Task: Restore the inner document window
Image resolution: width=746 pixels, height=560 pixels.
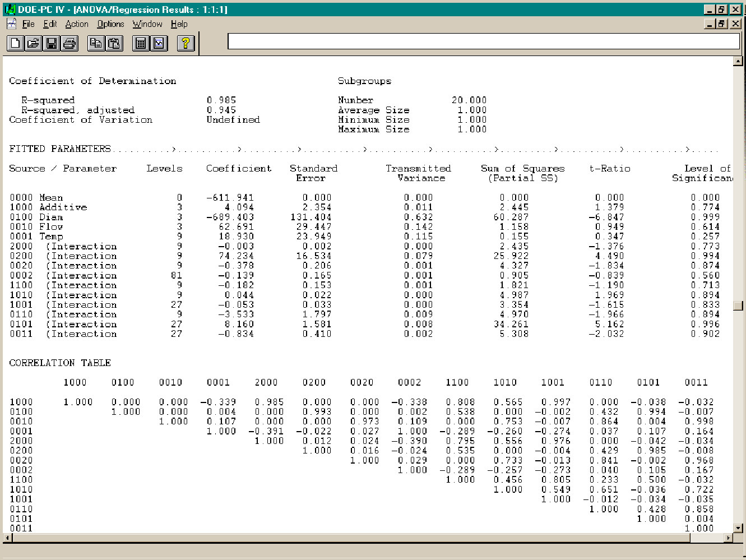Action: click(722, 24)
